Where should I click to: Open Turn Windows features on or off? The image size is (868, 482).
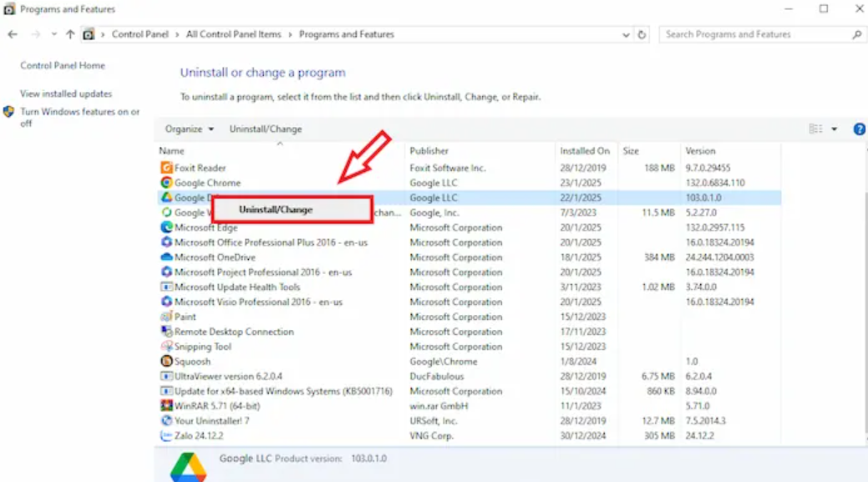coord(79,117)
